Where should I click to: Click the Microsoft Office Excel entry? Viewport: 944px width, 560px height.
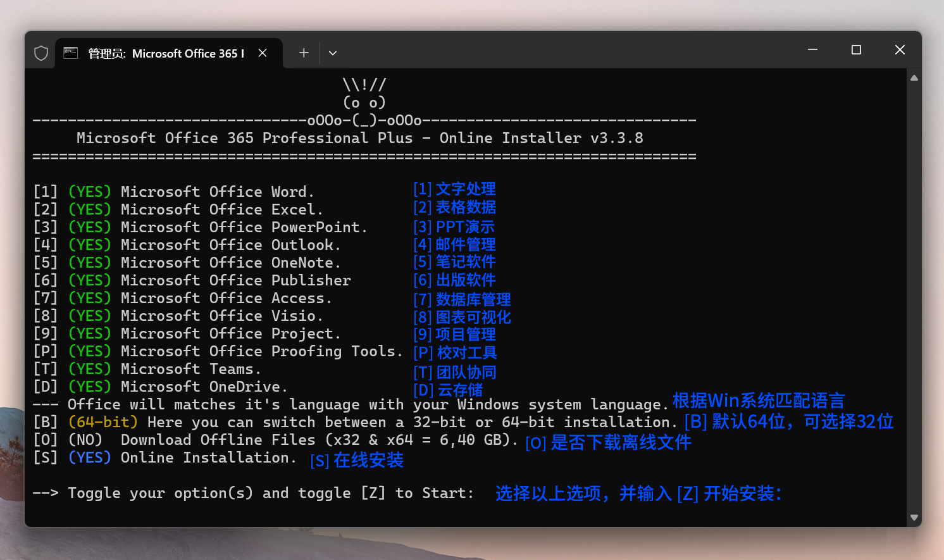click(221, 209)
